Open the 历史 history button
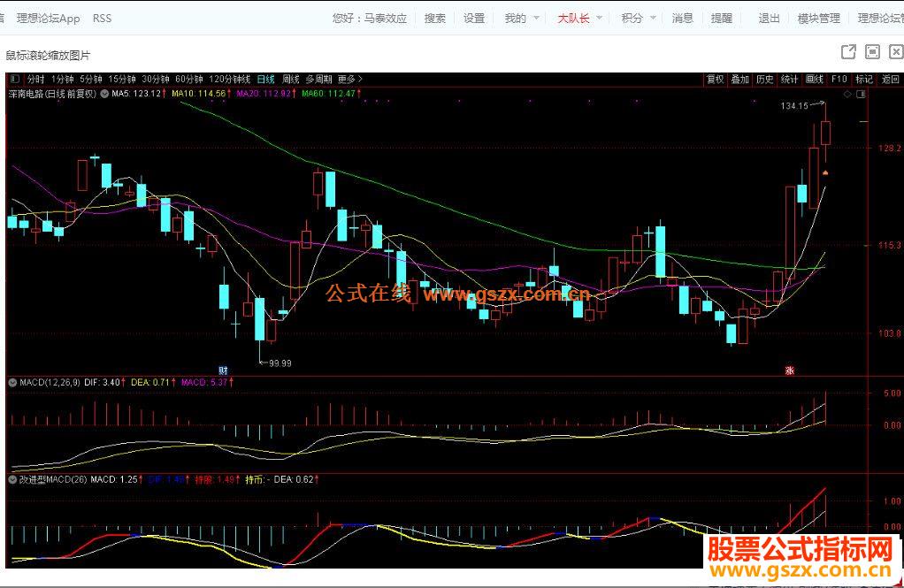Screen dimensions: 904x588 (x=764, y=79)
